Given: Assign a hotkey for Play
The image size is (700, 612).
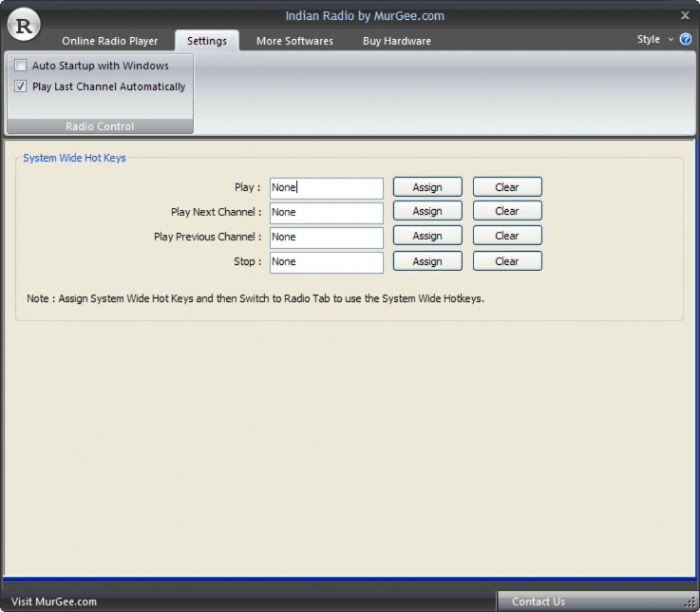Looking at the screenshot, I should coord(428,187).
